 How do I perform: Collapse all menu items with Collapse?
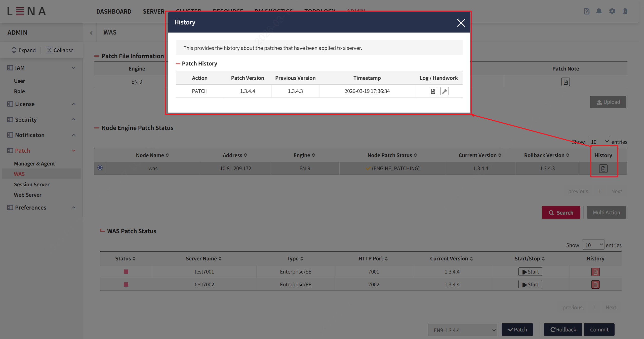pos(60,50)
